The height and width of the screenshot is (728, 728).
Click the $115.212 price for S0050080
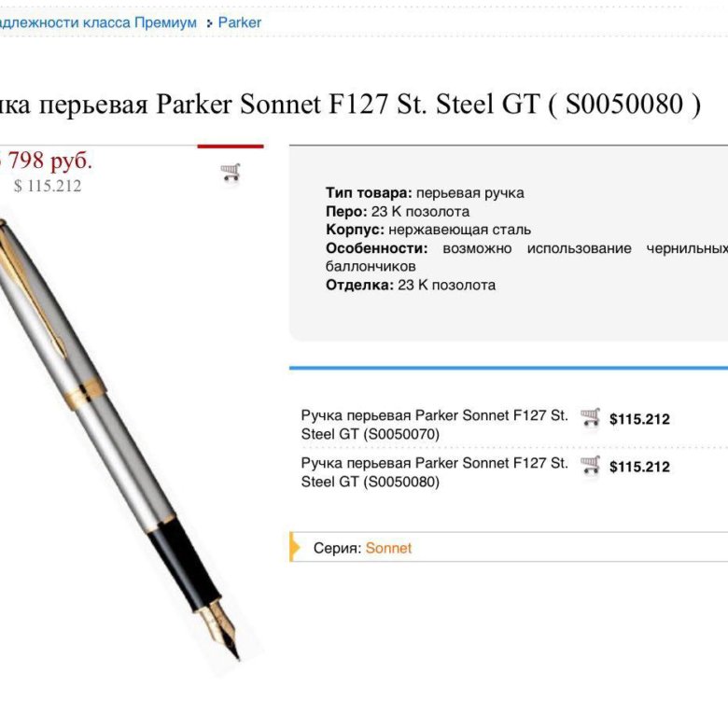(639, 467)
